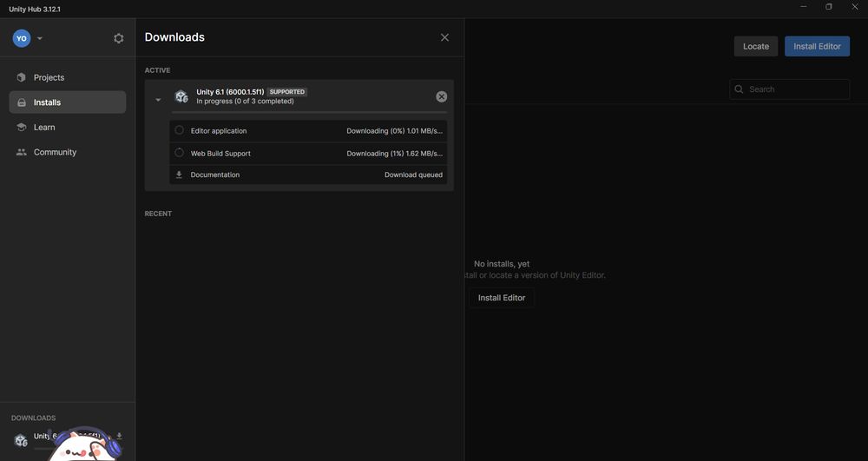Click the Learn graduation cap icon
Image resolution: width=868 pixels, height=461 pixels.
(x=21, y=128)
